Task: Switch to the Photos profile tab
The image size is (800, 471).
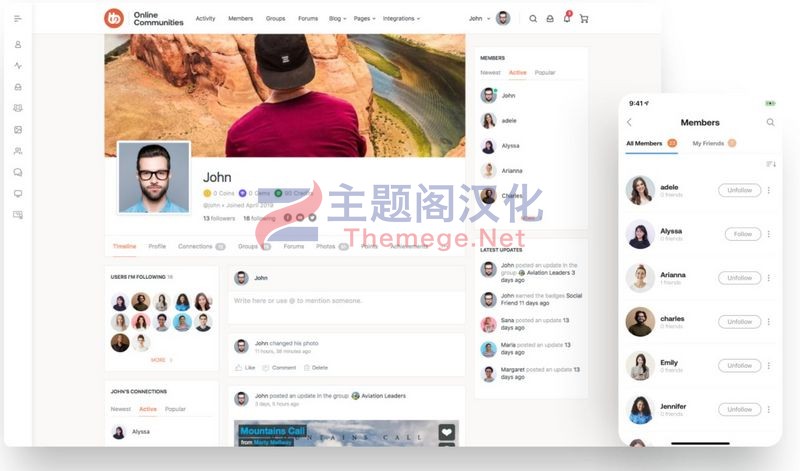Action: 332,246
